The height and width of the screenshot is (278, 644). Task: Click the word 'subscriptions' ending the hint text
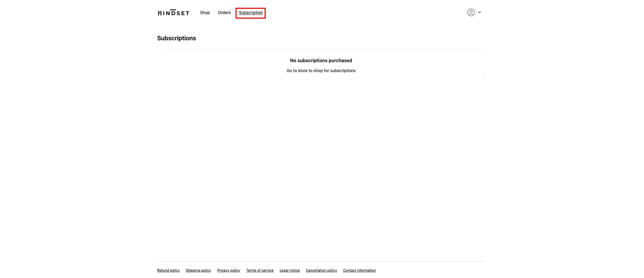pos(343,71)
